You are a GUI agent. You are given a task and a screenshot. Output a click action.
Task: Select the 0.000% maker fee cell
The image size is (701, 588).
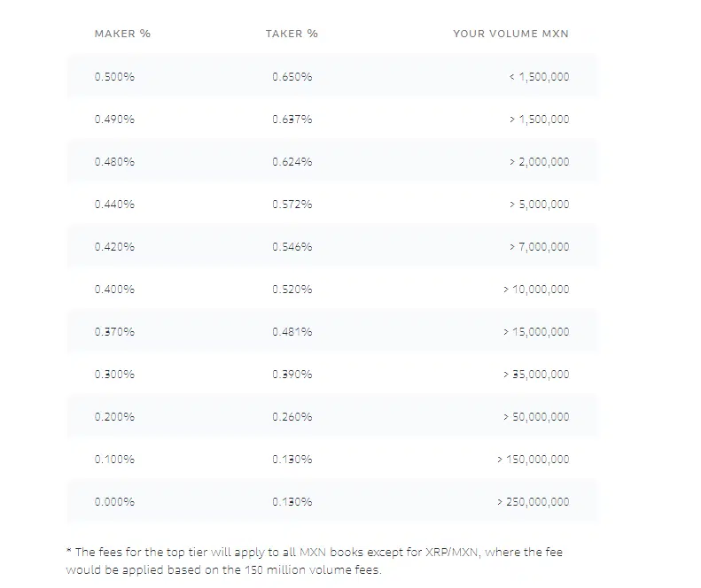click(x=114, y=502)
